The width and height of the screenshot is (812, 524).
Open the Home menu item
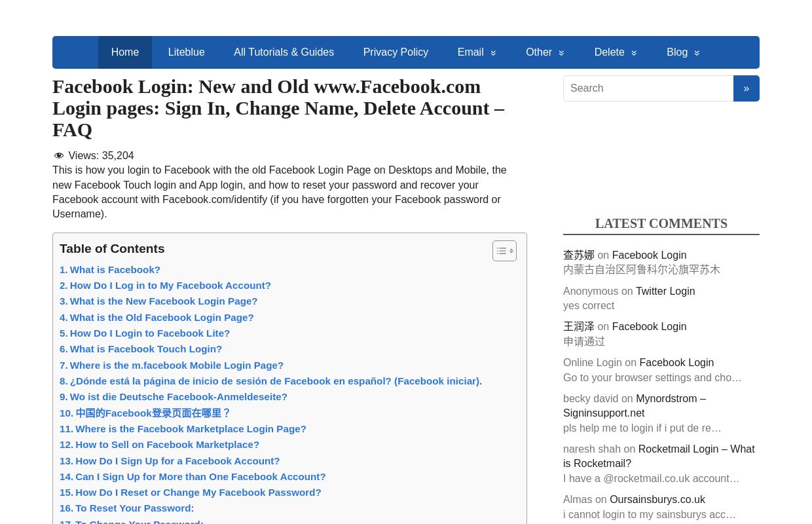125,52
